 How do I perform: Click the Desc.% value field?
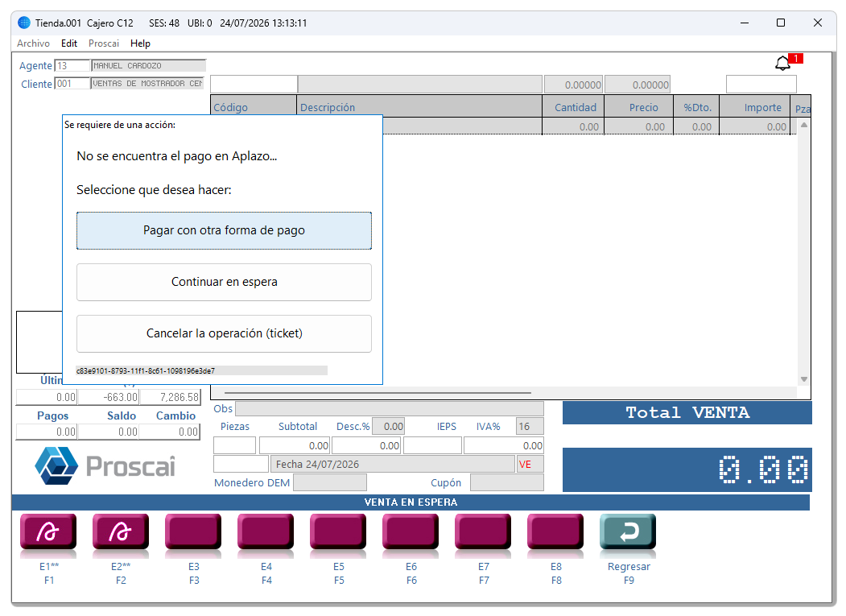388,427
